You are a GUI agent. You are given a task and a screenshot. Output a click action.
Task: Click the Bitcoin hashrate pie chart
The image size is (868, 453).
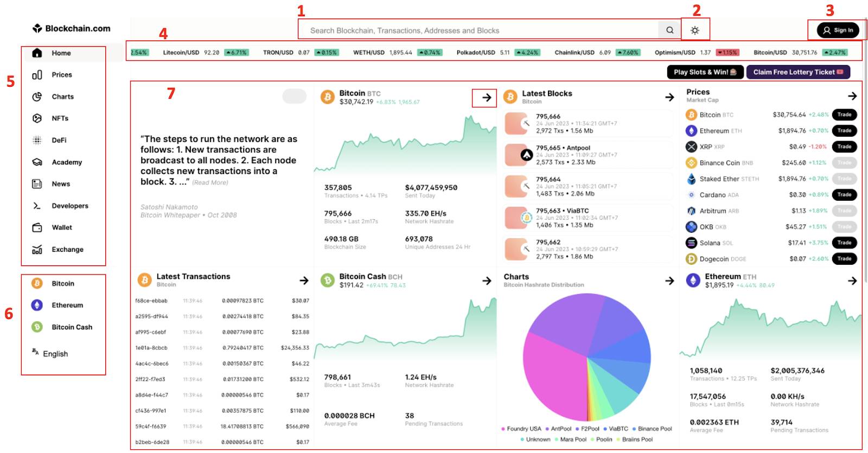tap(587, 358)
